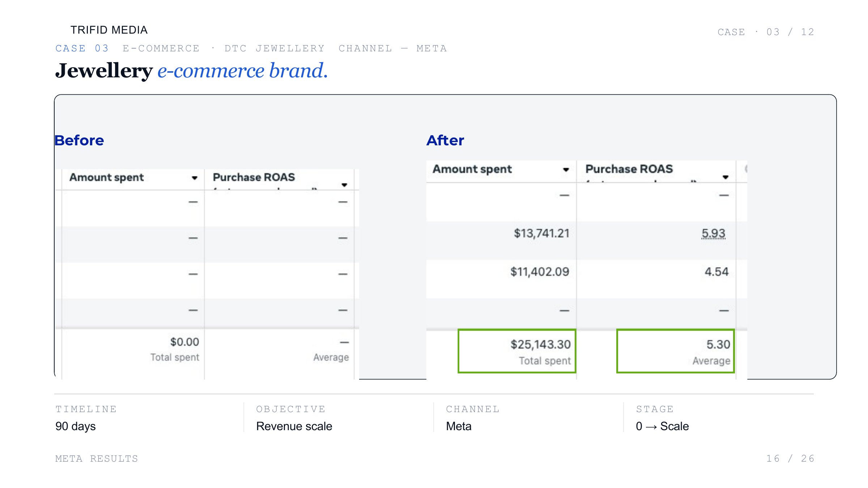Click the $11,402.09 amount cell
Screen dimensions: 868x488
tap(540, 272)
